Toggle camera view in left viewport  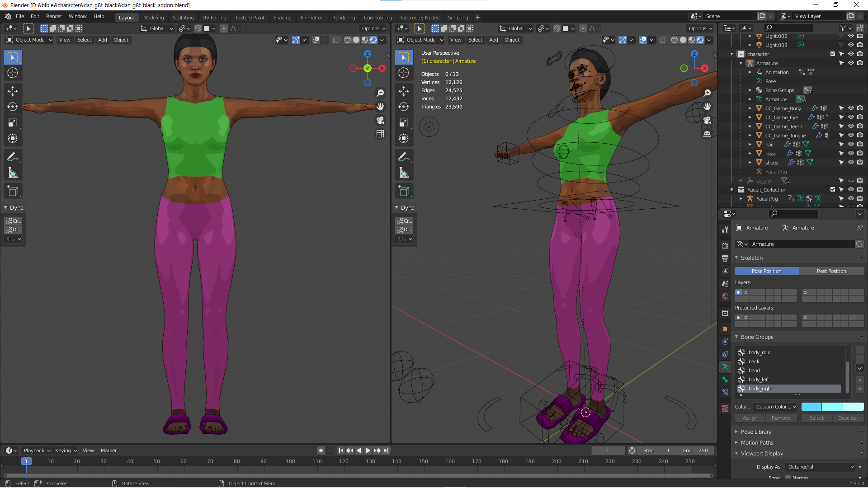[380, 120]
